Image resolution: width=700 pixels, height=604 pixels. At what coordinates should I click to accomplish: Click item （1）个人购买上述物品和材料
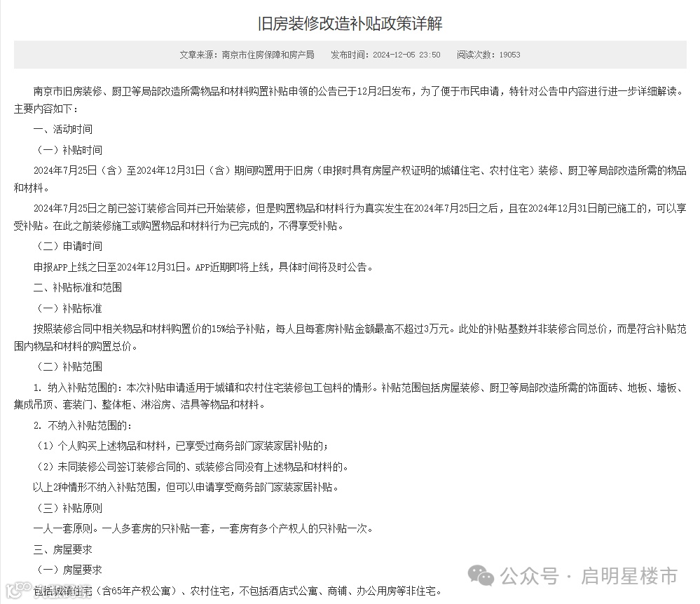coord(181,446)
